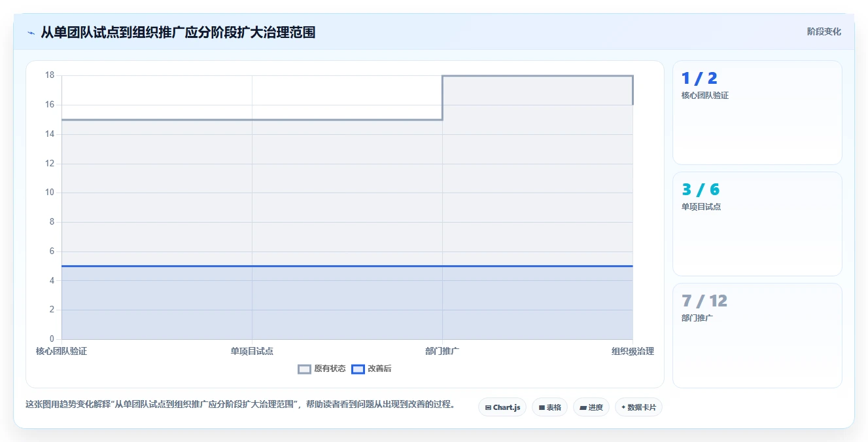
Task: Click the 部门推广 x-axis label
Action: 442,351
